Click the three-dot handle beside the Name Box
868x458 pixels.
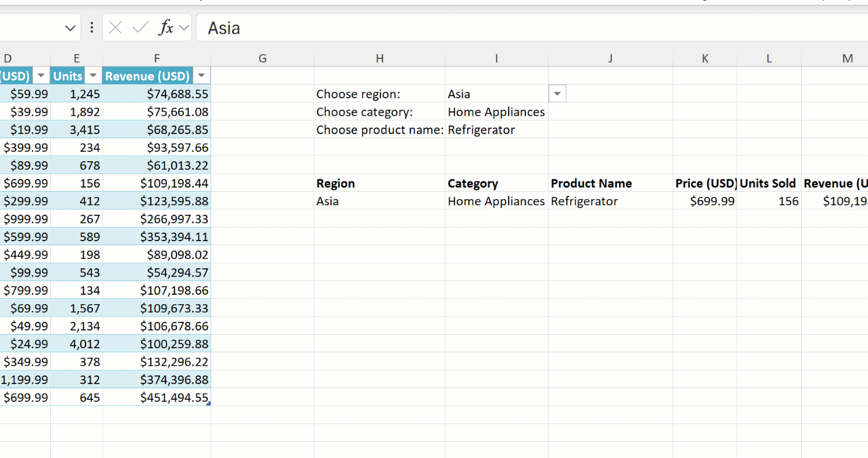(x=92, y=28)
